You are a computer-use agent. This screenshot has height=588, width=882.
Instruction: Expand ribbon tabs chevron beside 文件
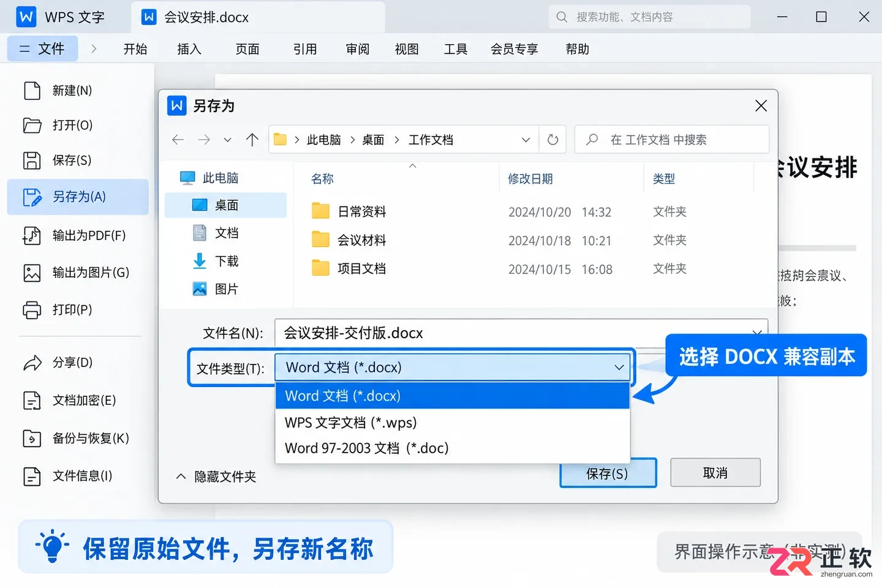point(94,49)
